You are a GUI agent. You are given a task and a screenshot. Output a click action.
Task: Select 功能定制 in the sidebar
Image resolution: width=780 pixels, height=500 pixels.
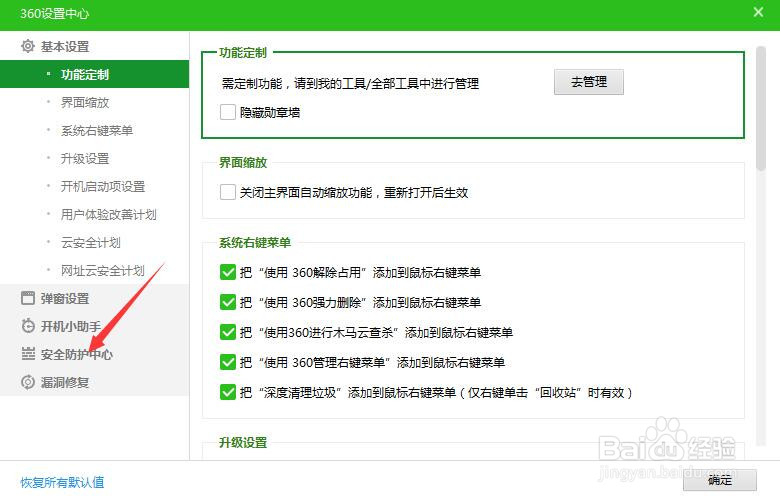95,74
